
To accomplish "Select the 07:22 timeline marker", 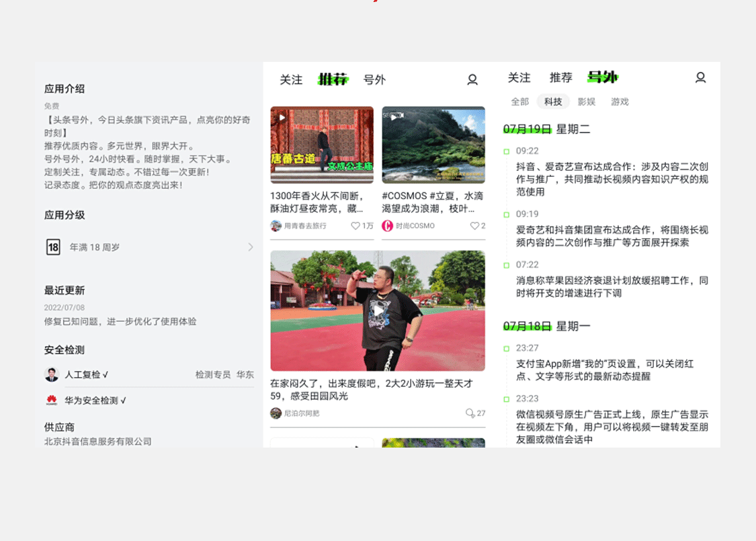I will tap(506, 265).
